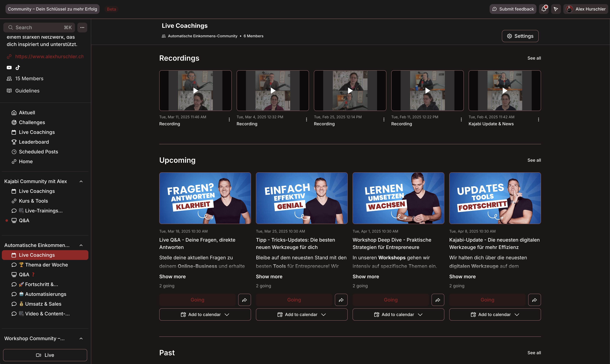The image size is (610, 364).
Task: Collapse Kajabi Community mit Alex section
Action: click(81, 181)
